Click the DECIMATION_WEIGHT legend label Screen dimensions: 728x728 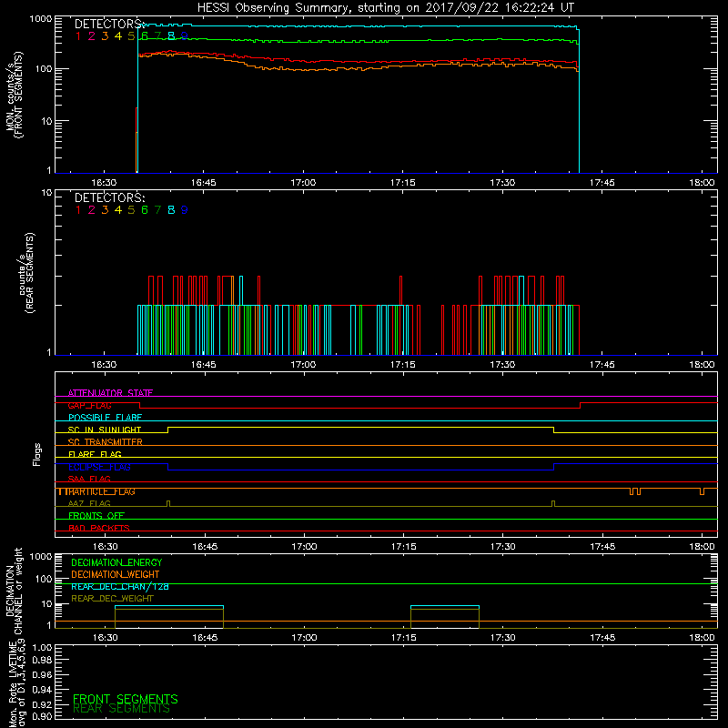click(x=116, y=575)
